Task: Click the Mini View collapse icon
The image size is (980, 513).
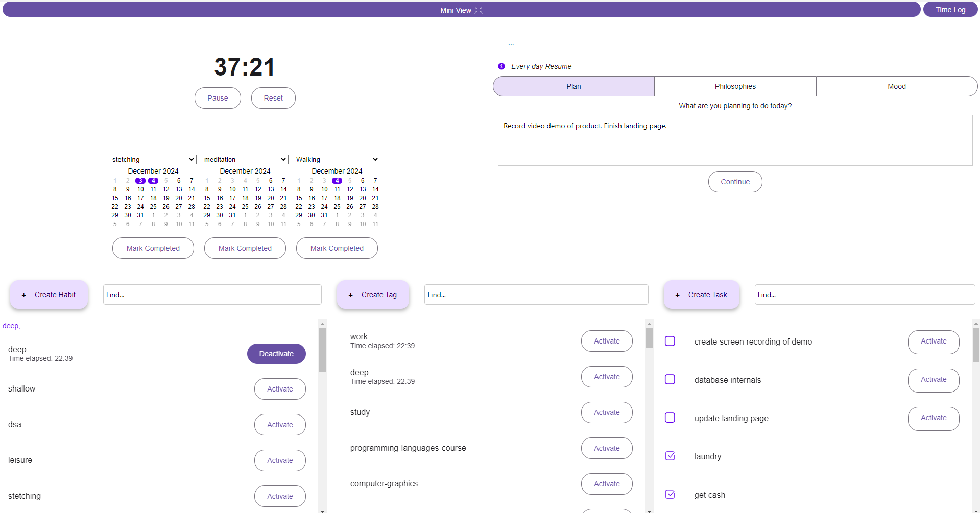Action: (x=479, y=10)
